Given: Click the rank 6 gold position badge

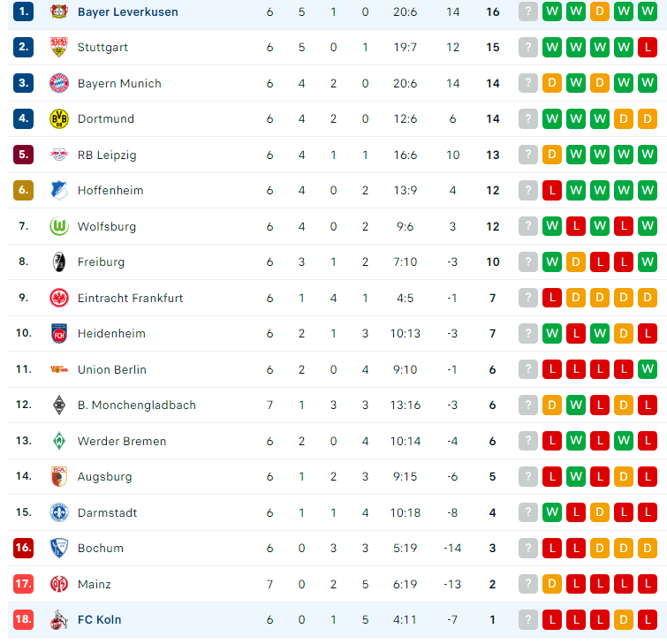Looking at the screenshot, I should [23, 190].
